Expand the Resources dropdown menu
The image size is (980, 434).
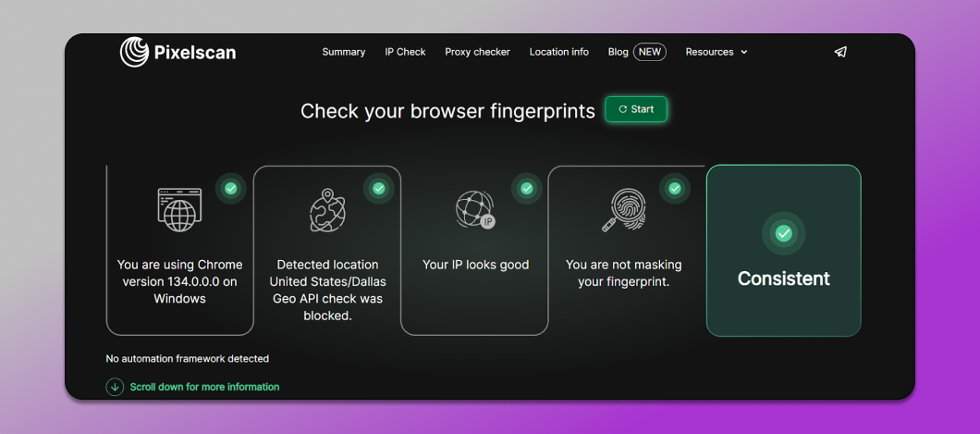coord(717,52)
